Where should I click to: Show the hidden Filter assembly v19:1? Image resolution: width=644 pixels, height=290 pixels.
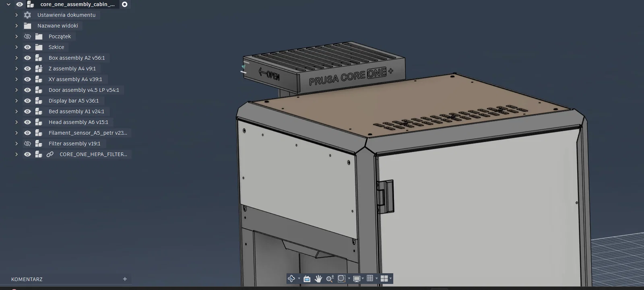(27, 144)
